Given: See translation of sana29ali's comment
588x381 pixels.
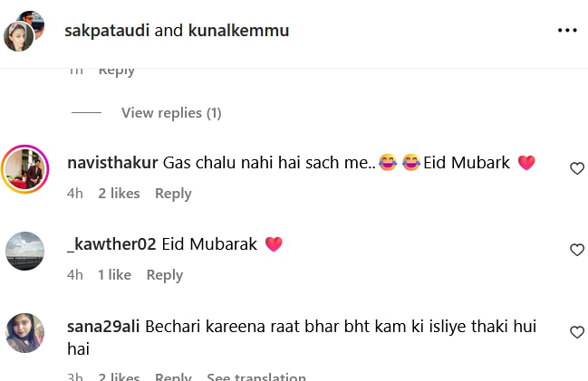Looking at the screenshot, I should coord(256,376).
